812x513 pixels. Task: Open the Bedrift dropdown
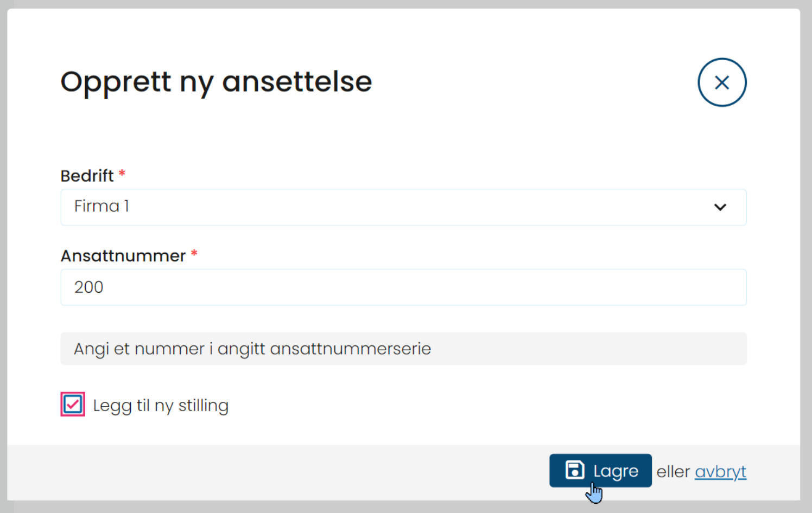[x=403, y=207]
